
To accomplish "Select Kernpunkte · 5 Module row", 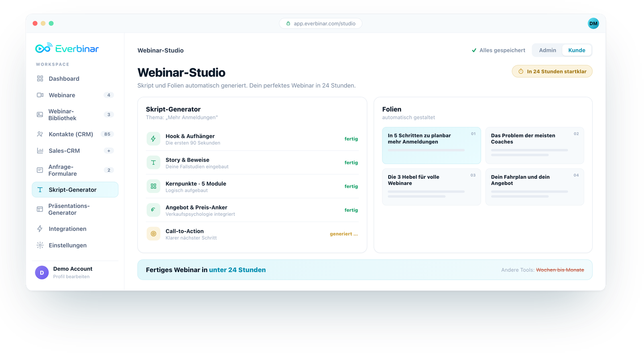I will click(x=252, y=186).
